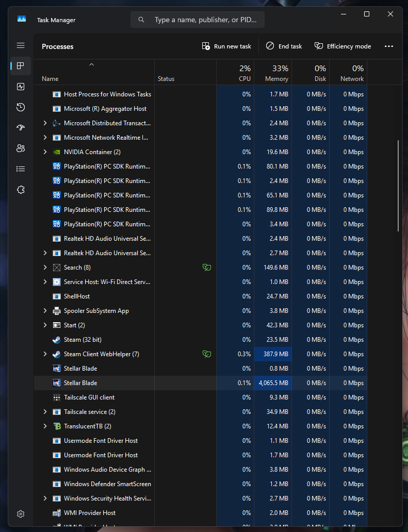Click the Steam (32 bit) icon
Viewport: 408px width, 532px height.
[57, 340]
